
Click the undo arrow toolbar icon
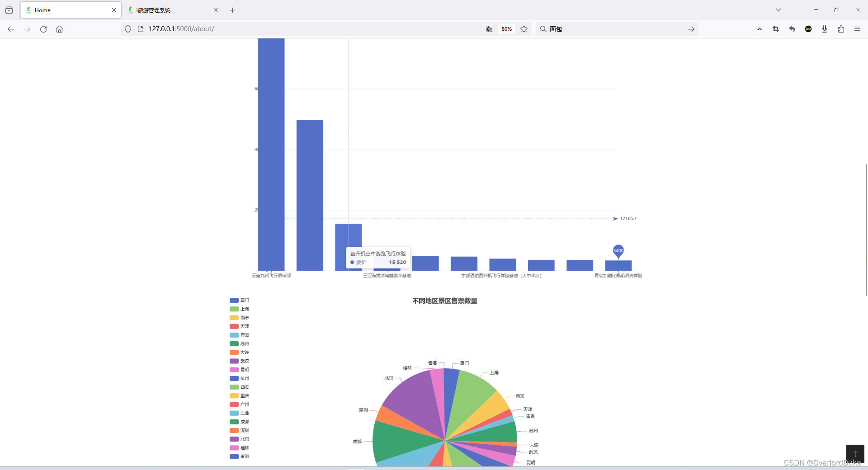click(x=792, y=29)
